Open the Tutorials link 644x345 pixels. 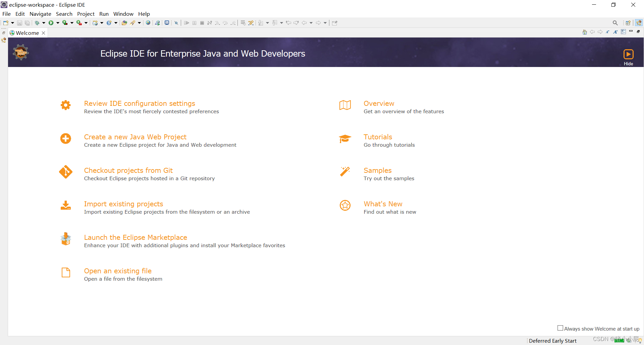(378, 137)
